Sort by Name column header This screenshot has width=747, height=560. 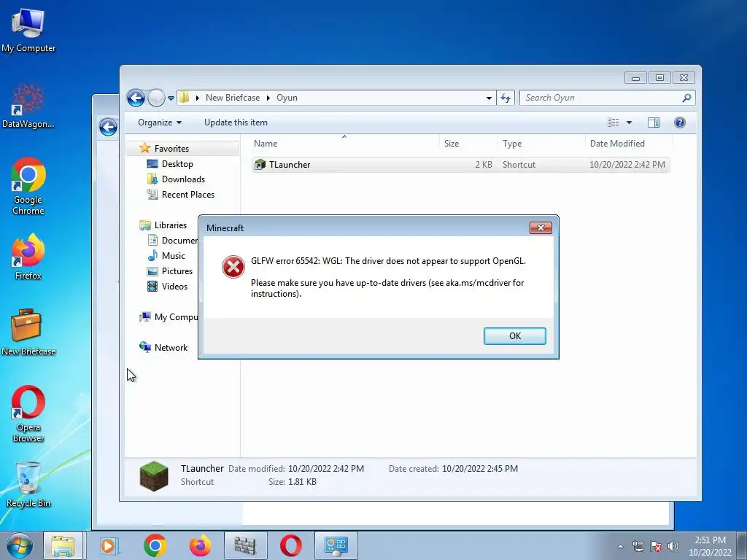click(x=344, y=144)
